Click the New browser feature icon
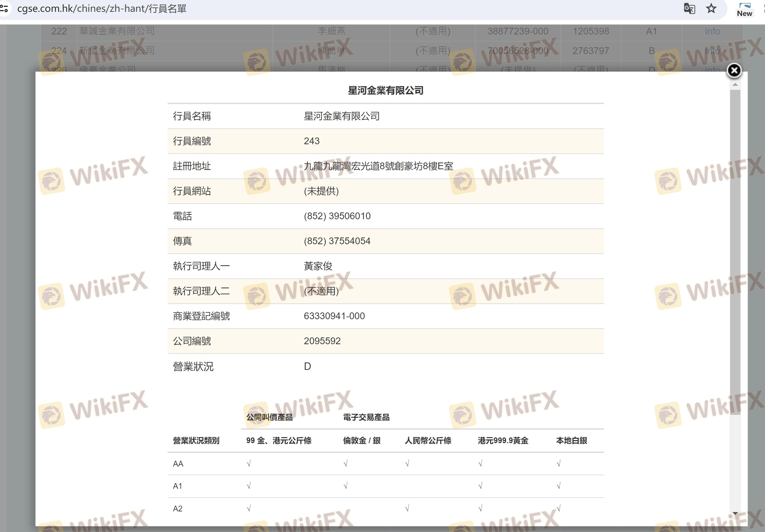Screen dimensions: 765x532 click(744, 9)
